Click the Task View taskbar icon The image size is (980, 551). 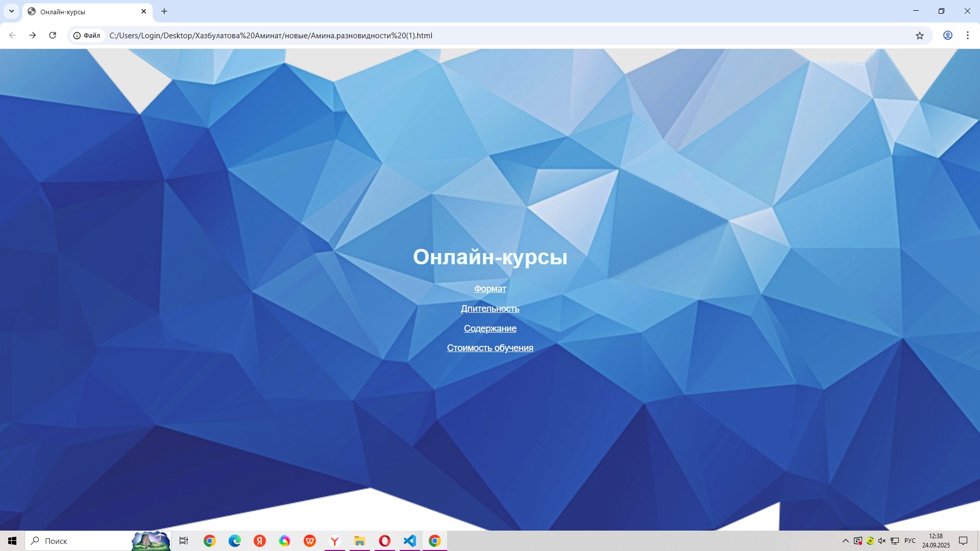[x=184, y=541]
